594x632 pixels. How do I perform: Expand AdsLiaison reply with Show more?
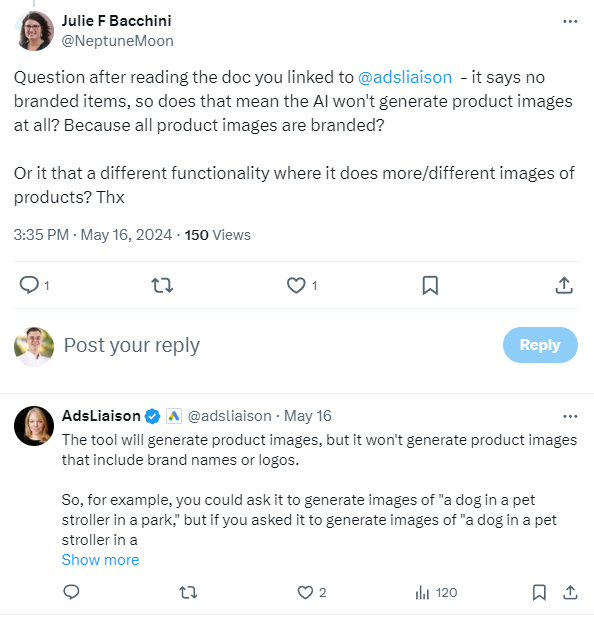click(x=100, y=560)
